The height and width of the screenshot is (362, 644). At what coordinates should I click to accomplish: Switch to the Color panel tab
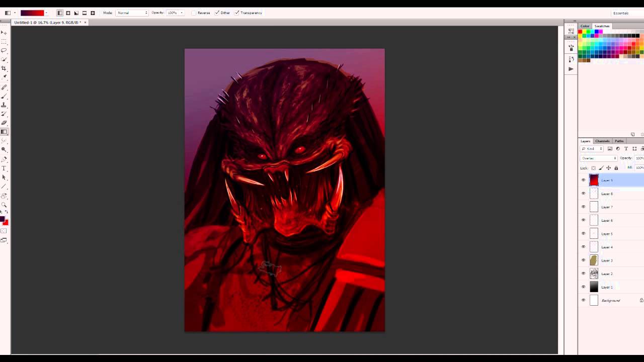[585, 26]
